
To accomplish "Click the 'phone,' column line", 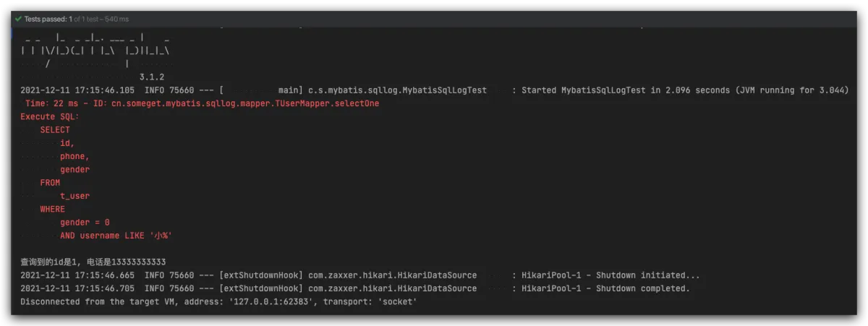I will [75, 156].
